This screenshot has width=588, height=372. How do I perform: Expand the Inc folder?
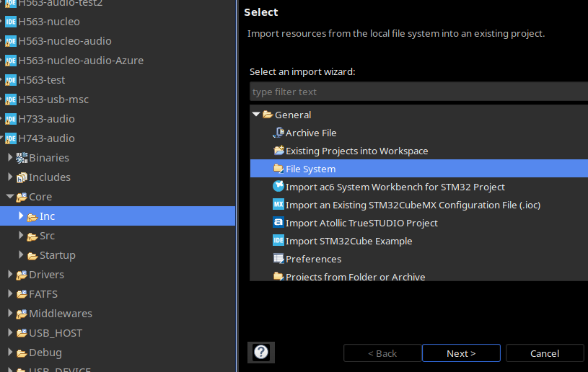[x=21, y=216]
